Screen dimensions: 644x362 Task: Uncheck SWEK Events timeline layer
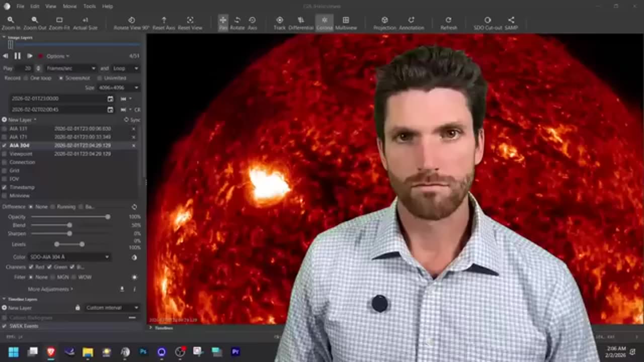[x=5, y=326]
